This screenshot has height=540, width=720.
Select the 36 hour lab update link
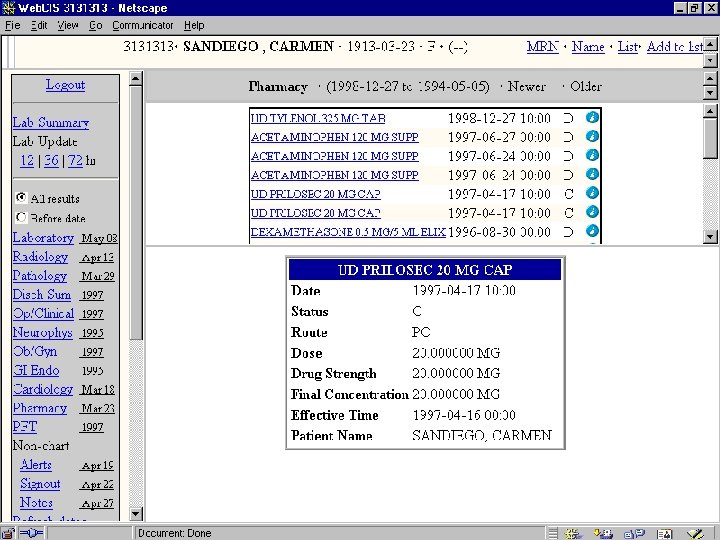pos(51,160)
